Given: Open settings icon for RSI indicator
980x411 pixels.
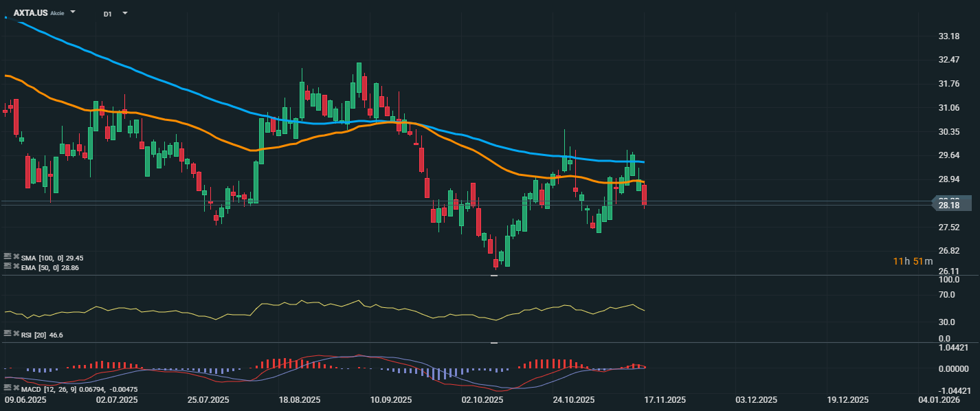Looking at the screenshot, I should [8, 334].
